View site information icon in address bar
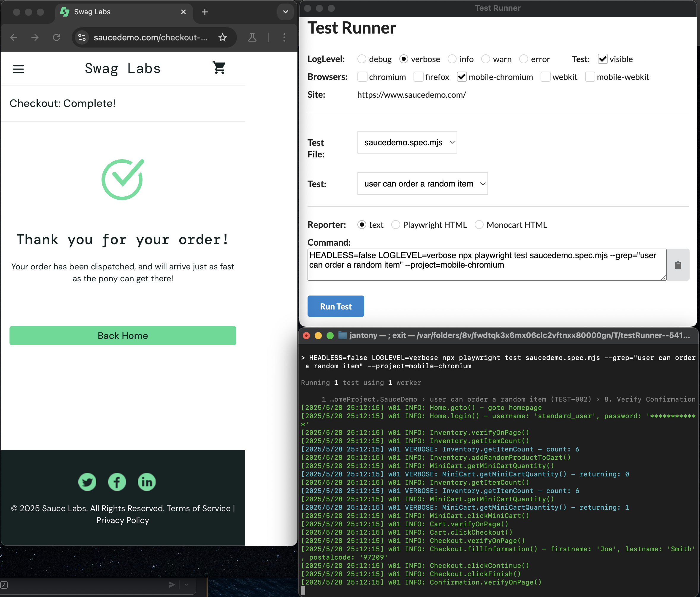The image size is (700, 597). coord(82,37)
